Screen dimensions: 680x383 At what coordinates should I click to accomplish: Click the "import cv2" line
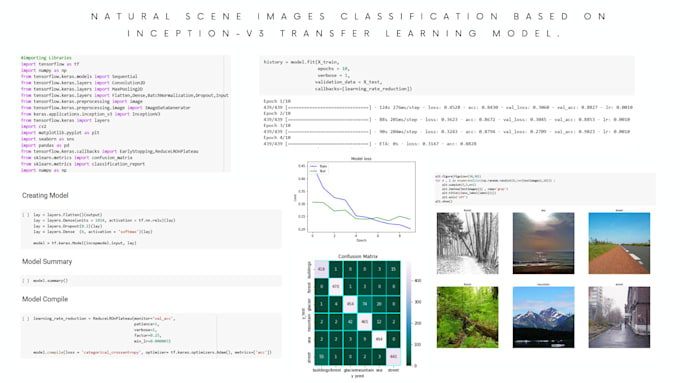point(33,126)
